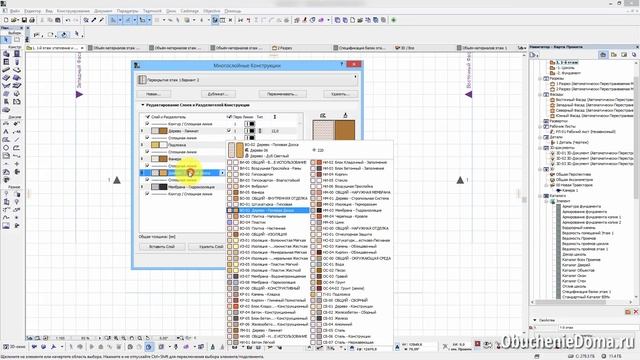Expand the 'Свойства' section under Navigator

535,320
